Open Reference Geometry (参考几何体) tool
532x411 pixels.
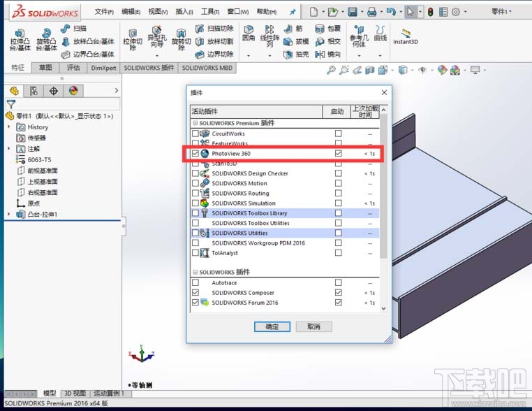point(359,36)
